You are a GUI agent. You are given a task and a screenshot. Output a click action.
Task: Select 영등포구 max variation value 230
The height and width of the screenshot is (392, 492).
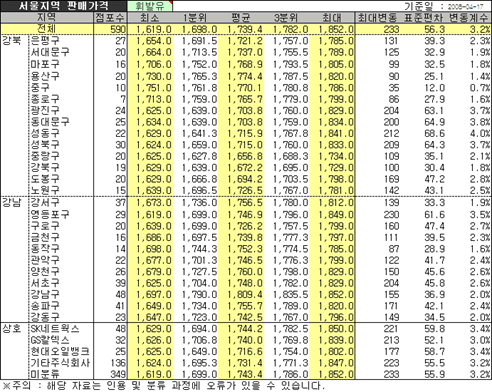(391, 215)
